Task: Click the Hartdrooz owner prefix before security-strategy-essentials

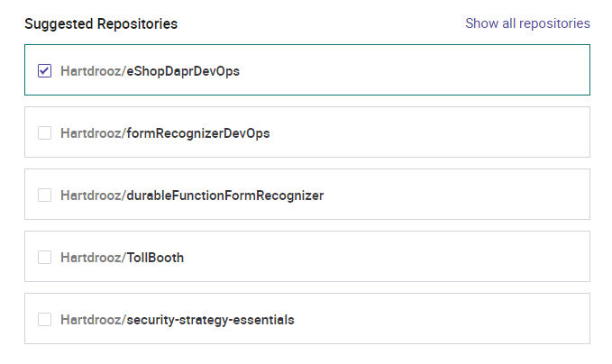Action: [x=88, y=320]
